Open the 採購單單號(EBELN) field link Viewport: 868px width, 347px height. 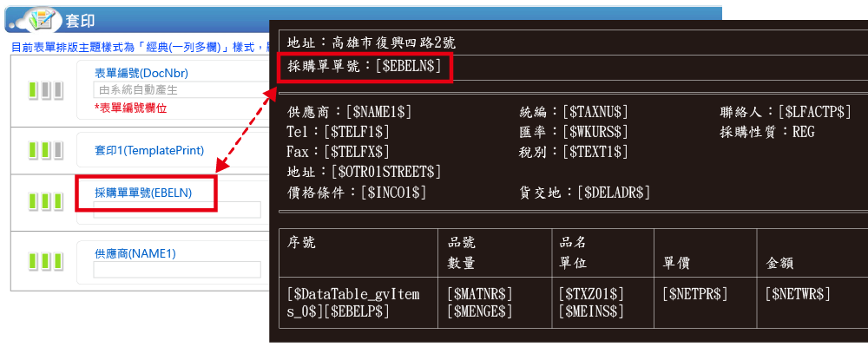[143, 193]
